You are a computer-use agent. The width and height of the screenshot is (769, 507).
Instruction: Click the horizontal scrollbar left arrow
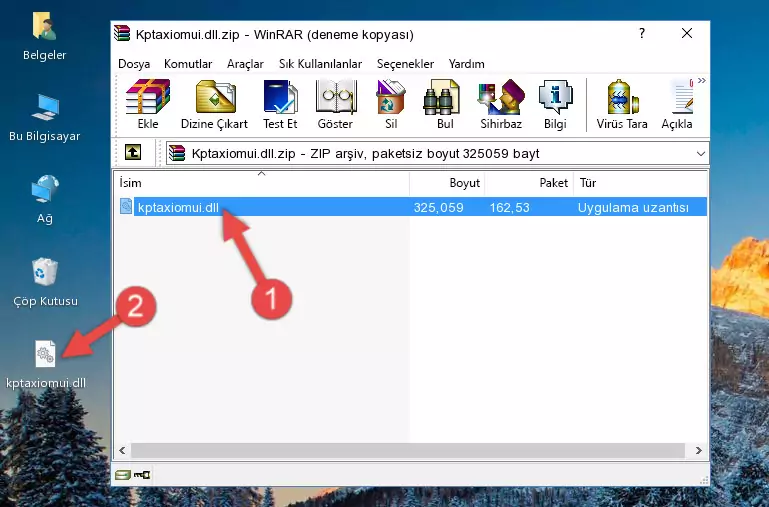[122, 450]
